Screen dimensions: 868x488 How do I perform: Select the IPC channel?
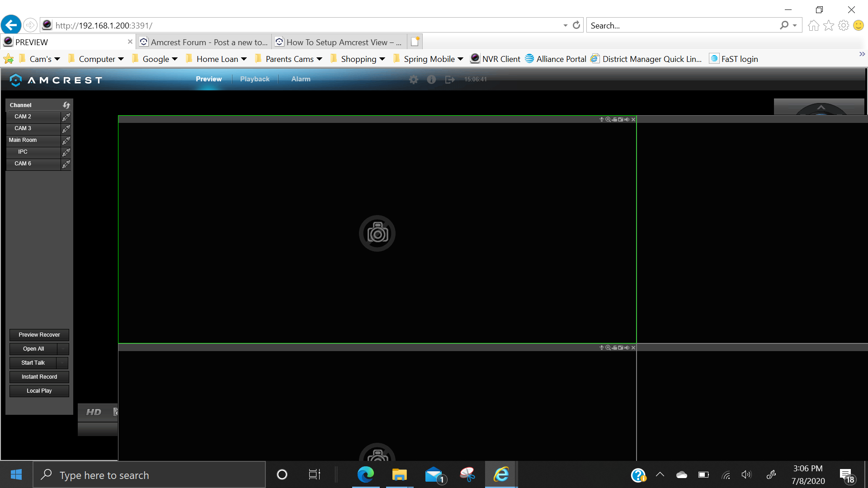point(33,152)
